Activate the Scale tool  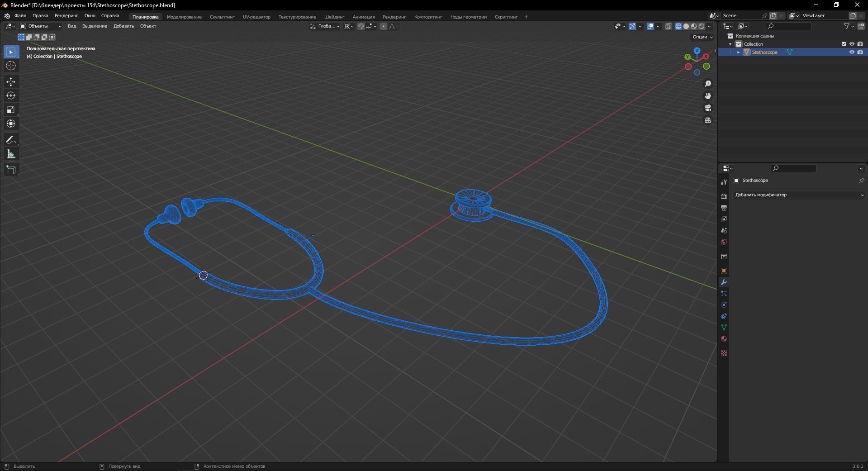[11, 109]
